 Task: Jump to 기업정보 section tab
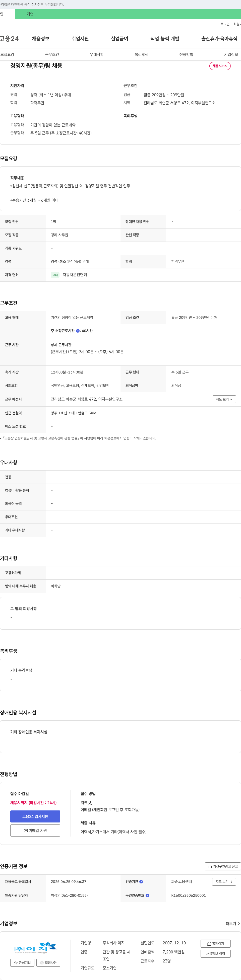pyautogui.click(x=231, y=54)
